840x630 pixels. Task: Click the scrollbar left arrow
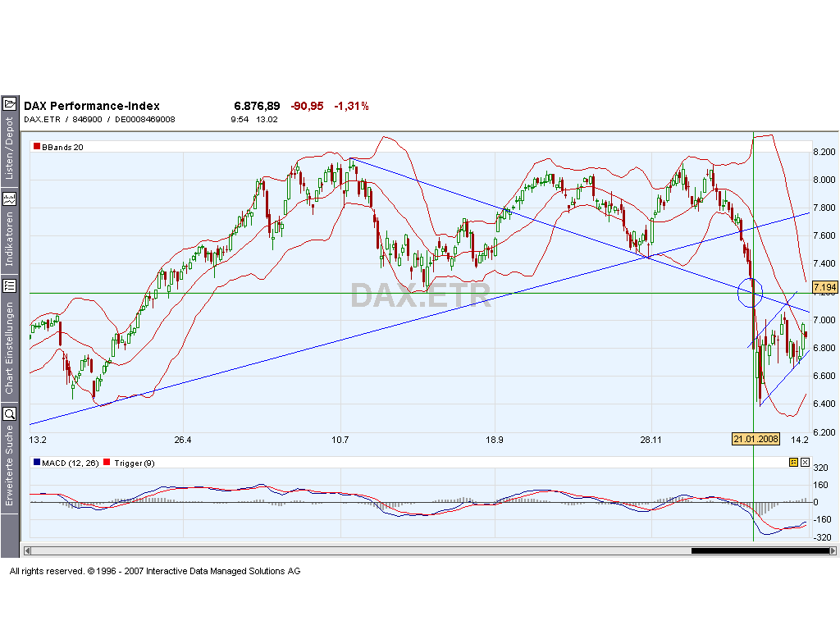27,550
